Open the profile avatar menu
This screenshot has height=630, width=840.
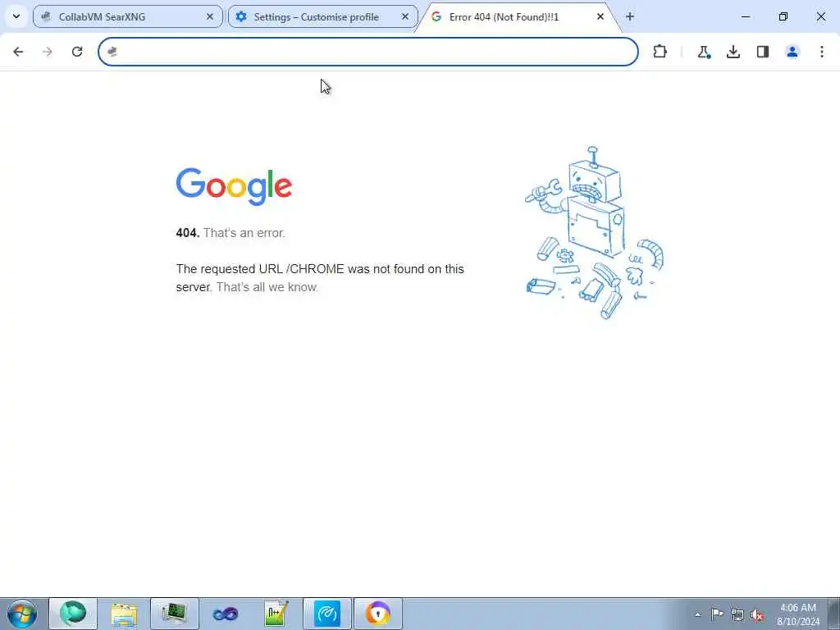coord(792,52)
